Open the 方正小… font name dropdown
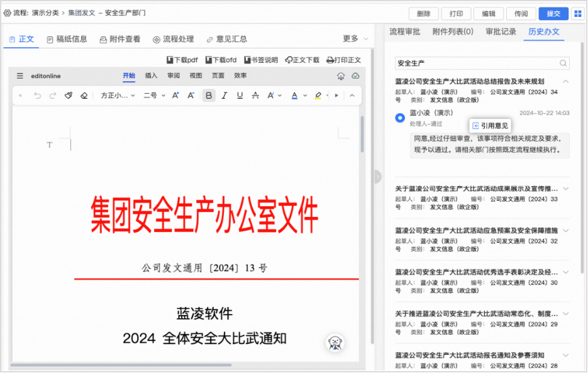 (118, 96)
